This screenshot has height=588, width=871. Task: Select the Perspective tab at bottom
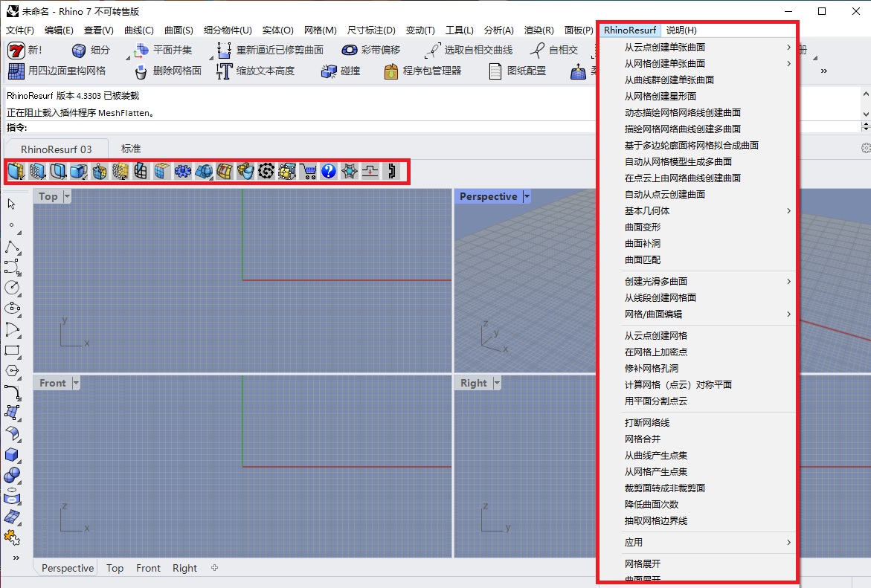point(67,568)
